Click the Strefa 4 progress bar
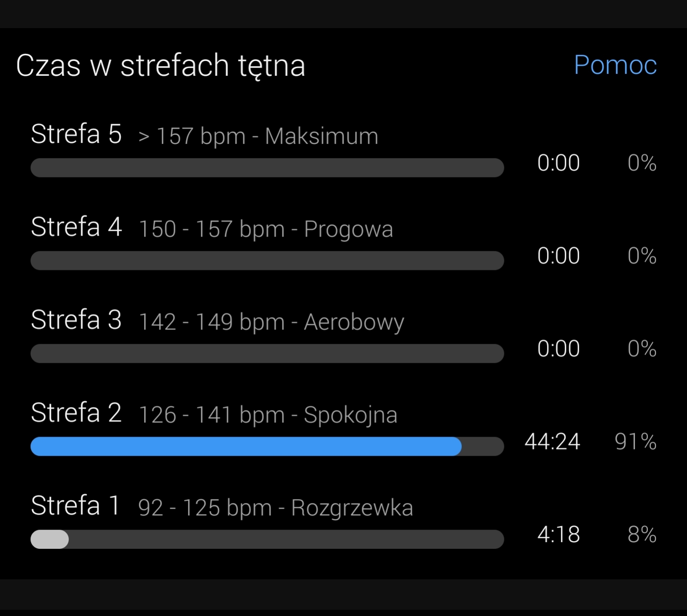This screenshot has height=616, width=687. pos(267,261)
